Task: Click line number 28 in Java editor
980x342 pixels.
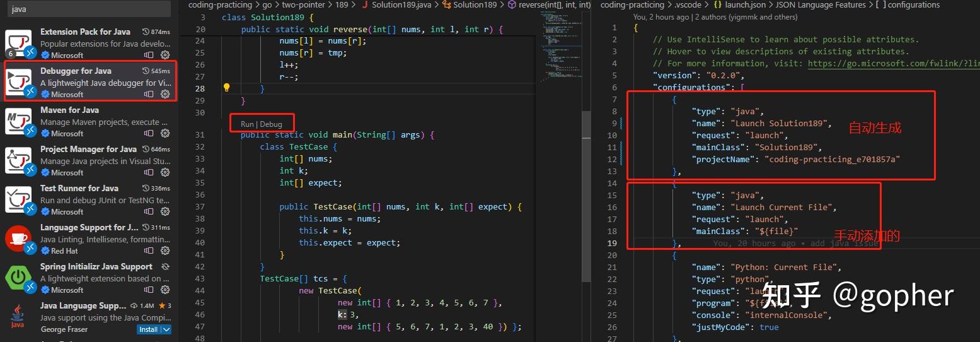Action: [x=200, y=88]
